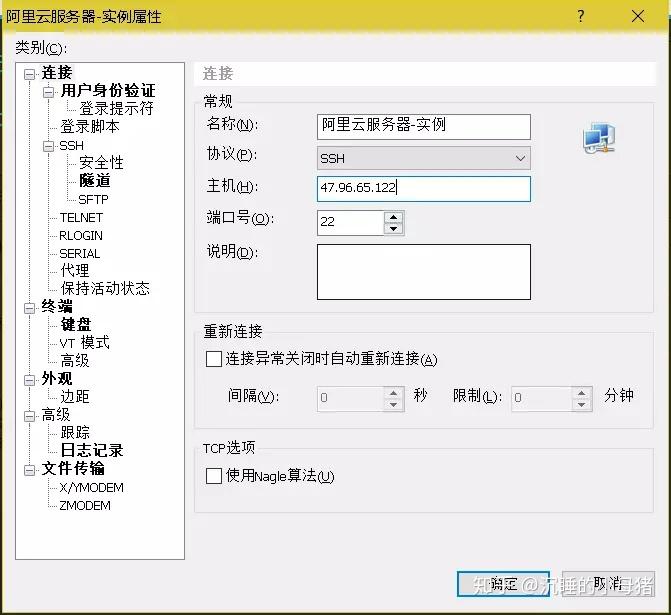Decrease the 限制 minutes spinner

(x=581, y=404)
